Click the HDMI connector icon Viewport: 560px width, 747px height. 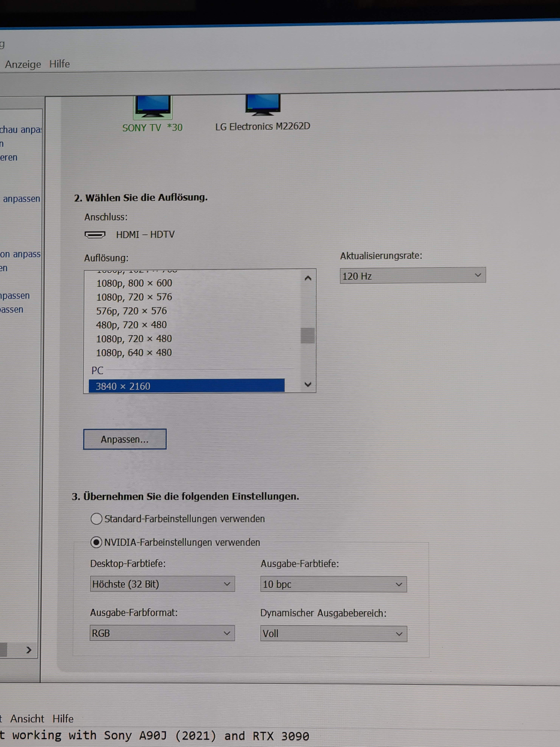95,234
